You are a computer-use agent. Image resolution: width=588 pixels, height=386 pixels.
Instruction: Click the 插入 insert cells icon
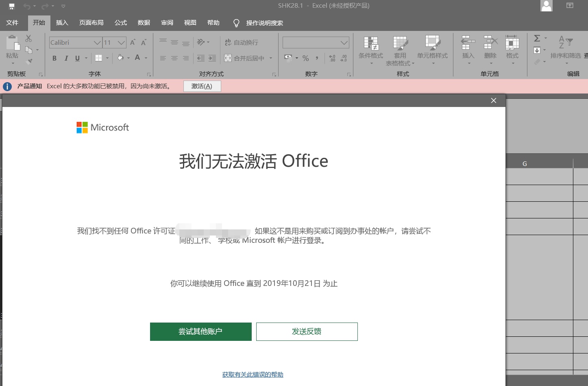[468, 42]
